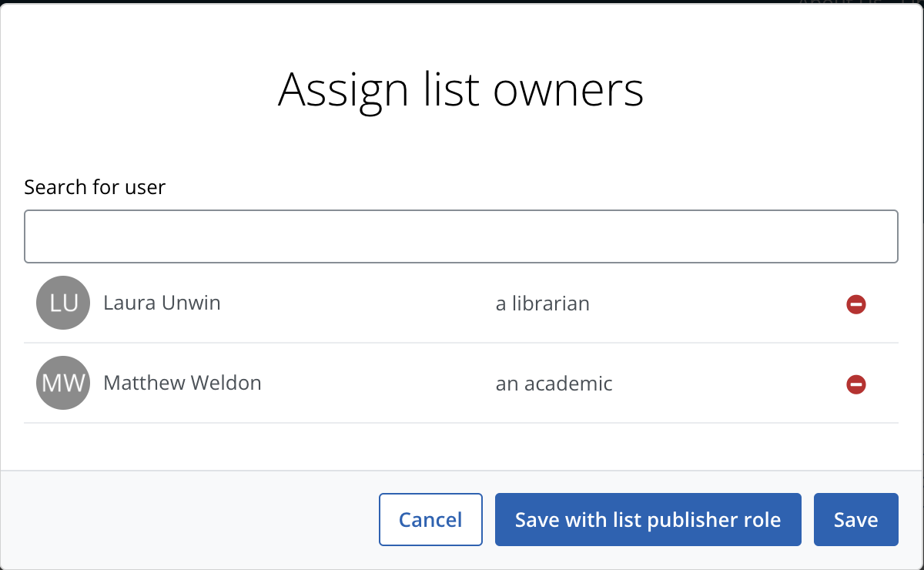The height and width of the screenshot is (570, 924).
Task: Click Save with list publisher role
Action: pos(648,520)
